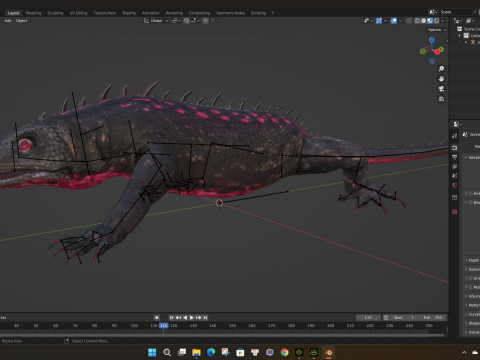The width and height of the screenshot is (480, 360).
Task: Jump to the start frame
Action: (x=171, y=318)
